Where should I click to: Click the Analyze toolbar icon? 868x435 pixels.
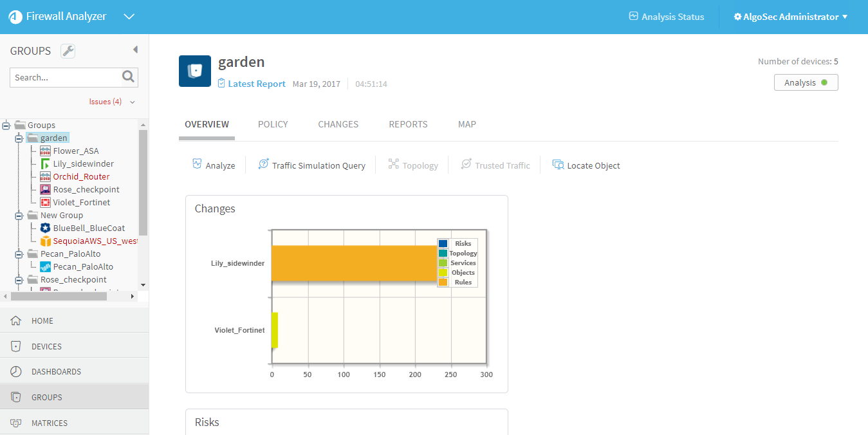click(x=198, y=165)
